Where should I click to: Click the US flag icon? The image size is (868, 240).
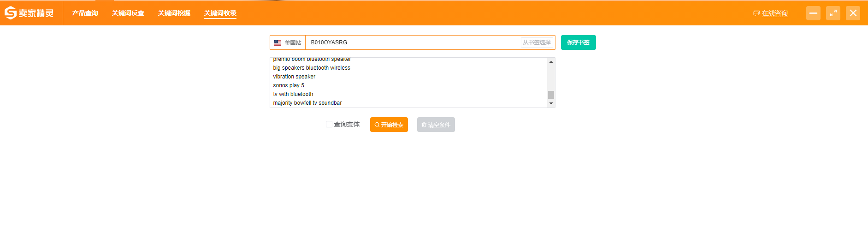pyautogui.click(x=278, y=42)
